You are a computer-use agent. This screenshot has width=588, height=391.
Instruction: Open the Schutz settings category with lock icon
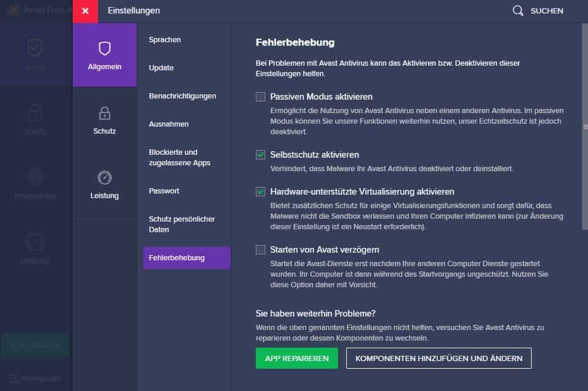(x=104, y=120)
